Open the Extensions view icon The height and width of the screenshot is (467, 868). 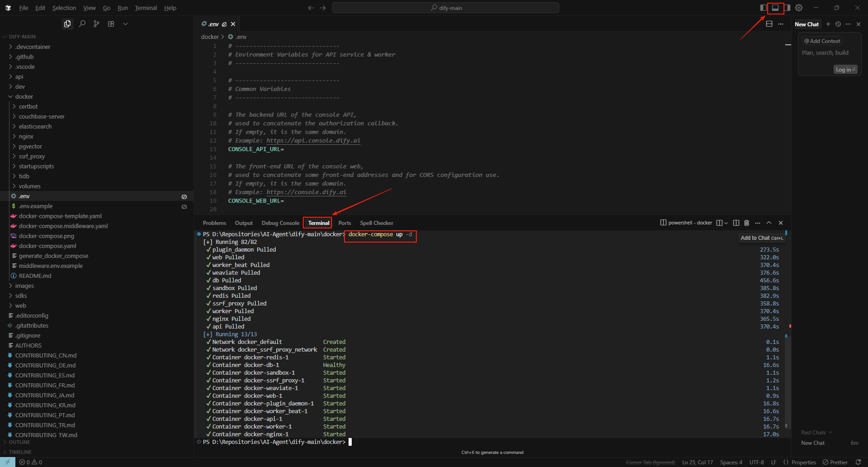coord(111,24)
